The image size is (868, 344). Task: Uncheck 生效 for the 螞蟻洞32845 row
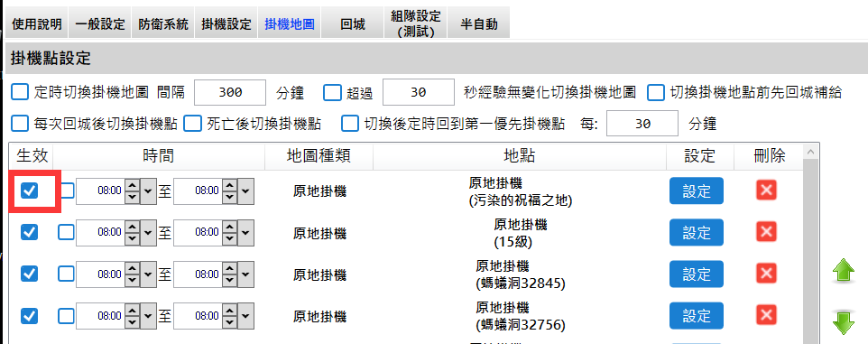point(30,274)
